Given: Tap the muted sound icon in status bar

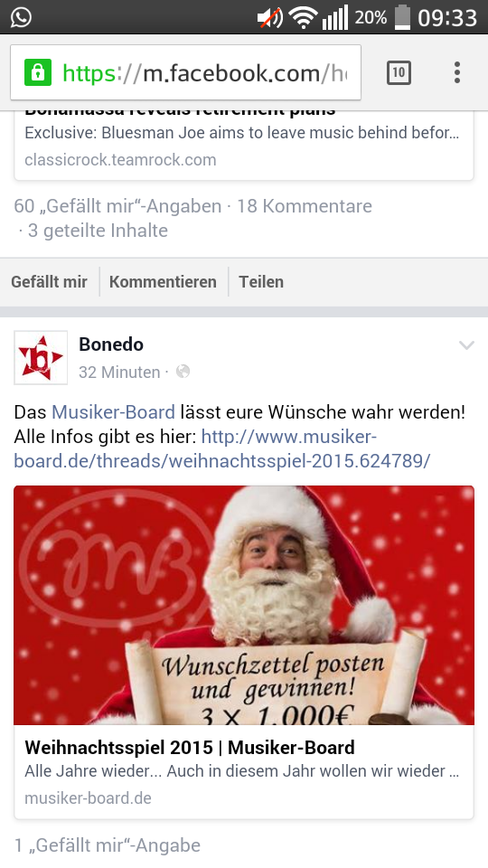Looking at the screenshot, I should coord(270,18).
